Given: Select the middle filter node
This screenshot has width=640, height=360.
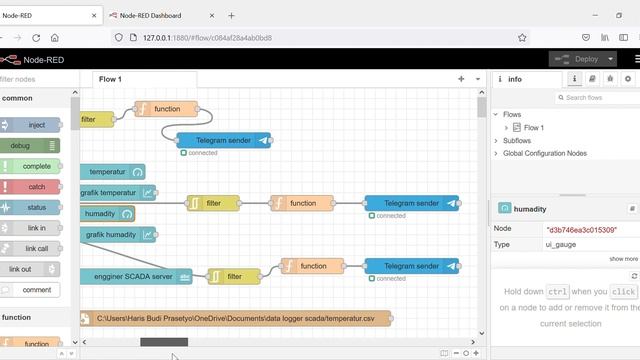Looking at the screenshot, I should pos(213,203).
